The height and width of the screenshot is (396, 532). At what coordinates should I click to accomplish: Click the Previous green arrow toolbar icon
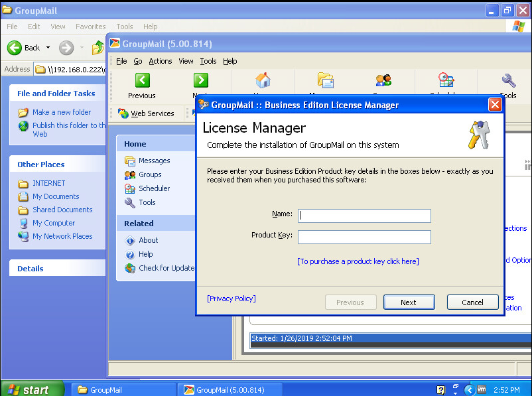pos(142,81)
